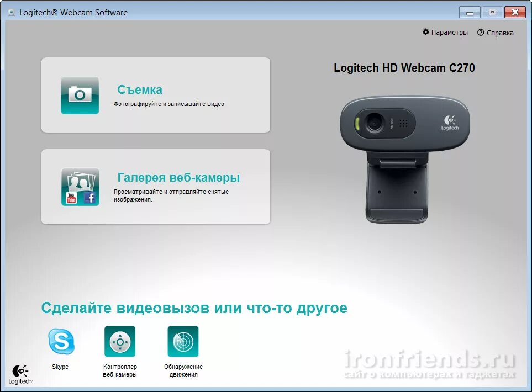
Task: Open Справка help with question mark icon
Action: 496,33
